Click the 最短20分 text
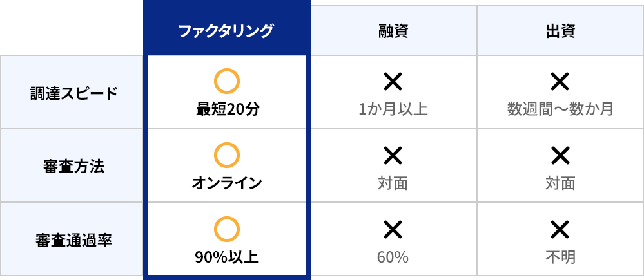The height and width of the screenshot is (280, 644). (227, 109)
